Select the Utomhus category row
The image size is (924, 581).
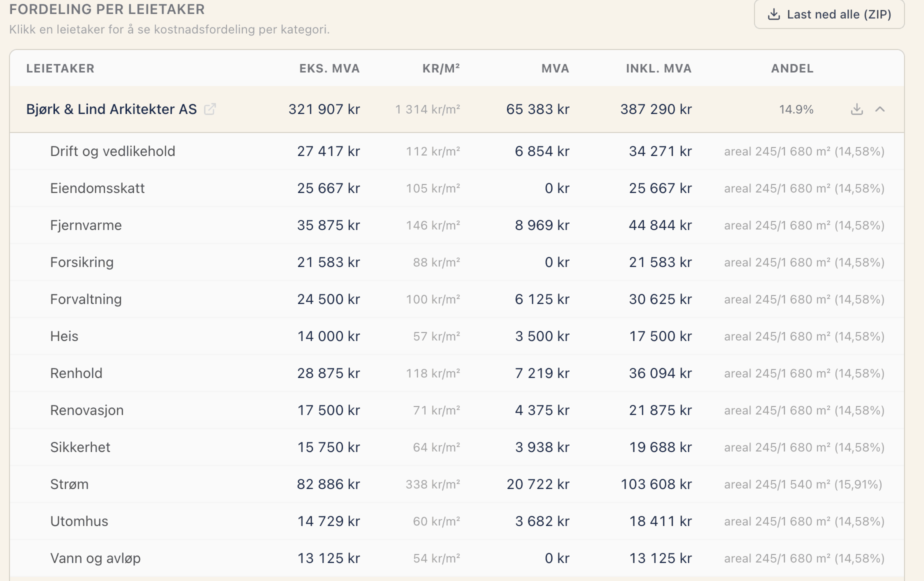457,521
